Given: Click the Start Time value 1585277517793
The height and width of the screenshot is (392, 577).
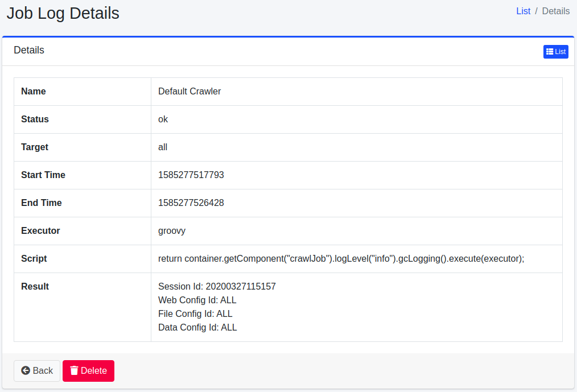Looking at the screenshot, I should (x=191, y=175).
